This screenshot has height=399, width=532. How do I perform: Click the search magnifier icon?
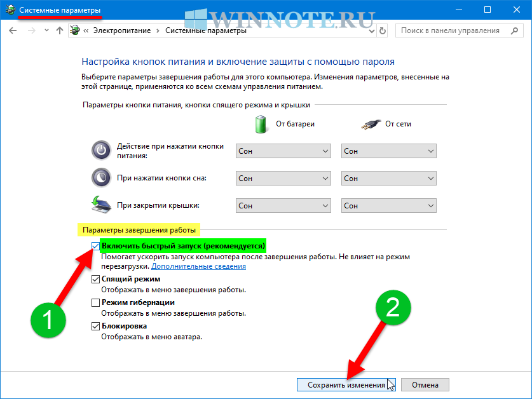point(514,30)
